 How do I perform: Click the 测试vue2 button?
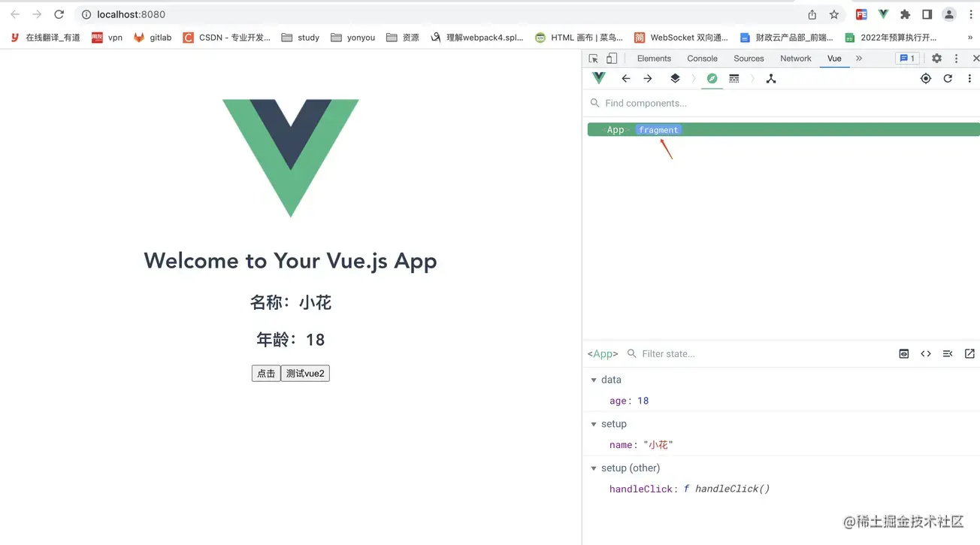(305, 374)
